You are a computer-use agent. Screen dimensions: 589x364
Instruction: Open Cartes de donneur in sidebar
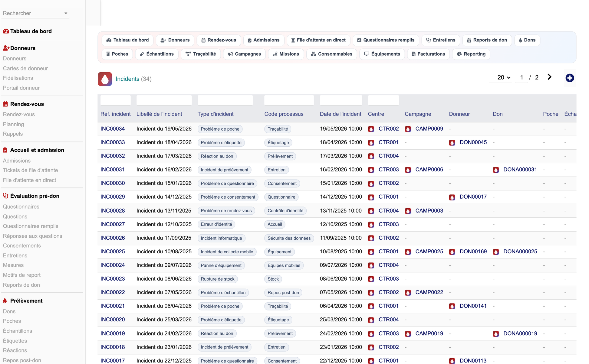point(25,68)
